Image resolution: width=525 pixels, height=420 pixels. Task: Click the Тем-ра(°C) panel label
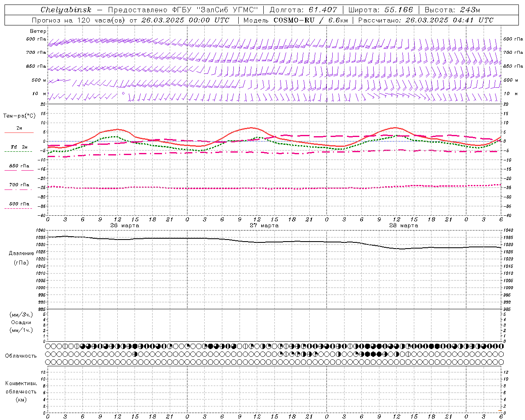pos(19,116)
